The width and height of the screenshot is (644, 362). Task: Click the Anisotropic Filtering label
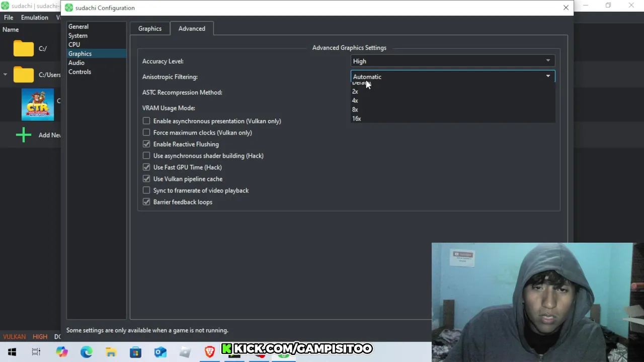coord(170,77)
